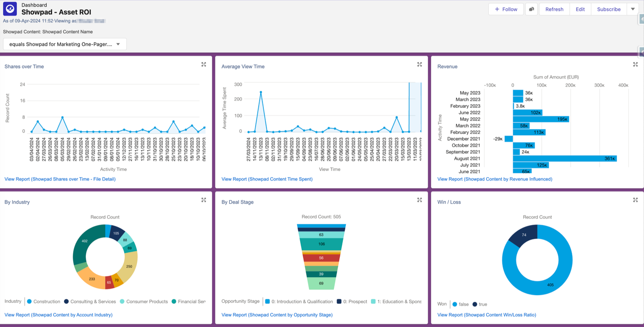Click the 106 funnel stage segment
Screen dimensions: 644x327
click(322, 244)
